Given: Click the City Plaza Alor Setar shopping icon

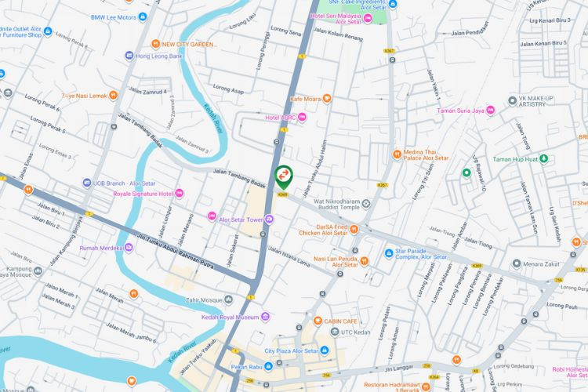Looking at the screenshot, I should [325, 350].
